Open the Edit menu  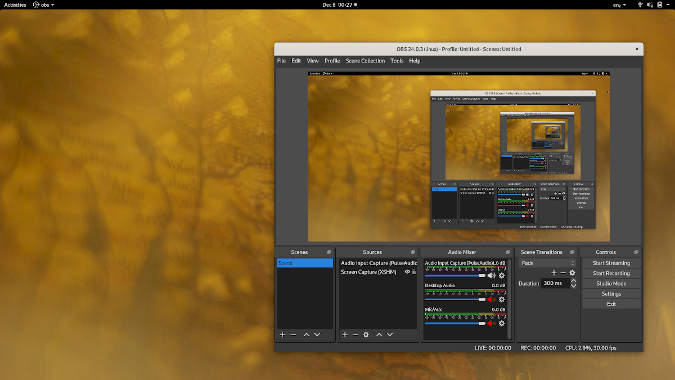296,61
